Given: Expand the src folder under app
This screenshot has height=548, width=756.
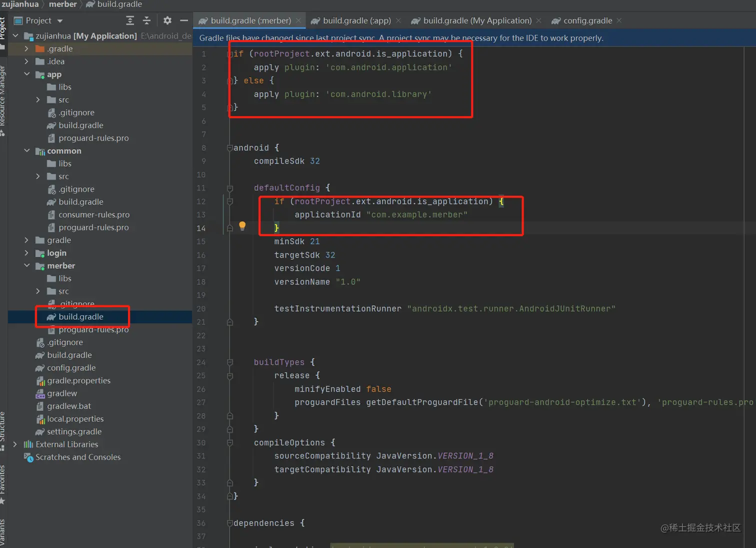Looking at the screenshot, I should click(38, 100).
